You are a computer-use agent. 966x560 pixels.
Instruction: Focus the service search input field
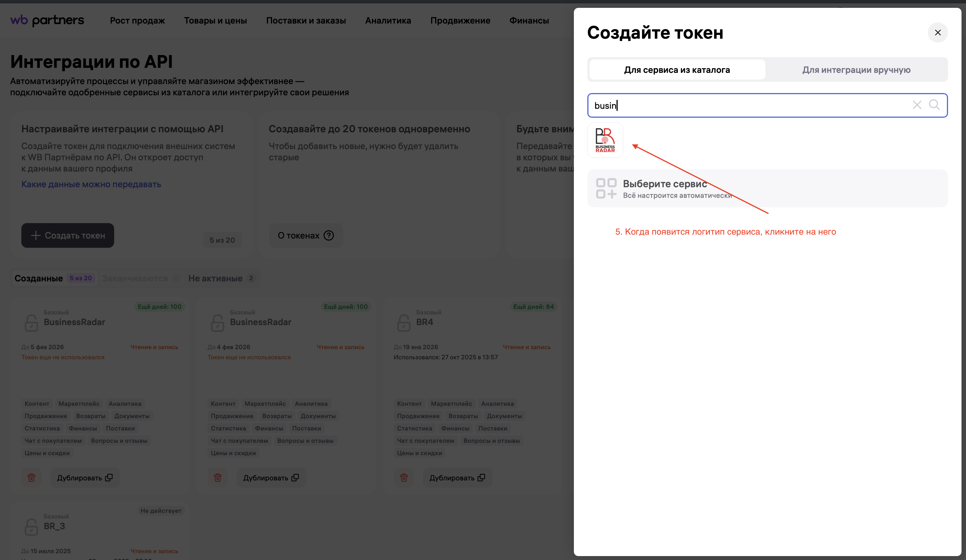click(x=748, y=105)
